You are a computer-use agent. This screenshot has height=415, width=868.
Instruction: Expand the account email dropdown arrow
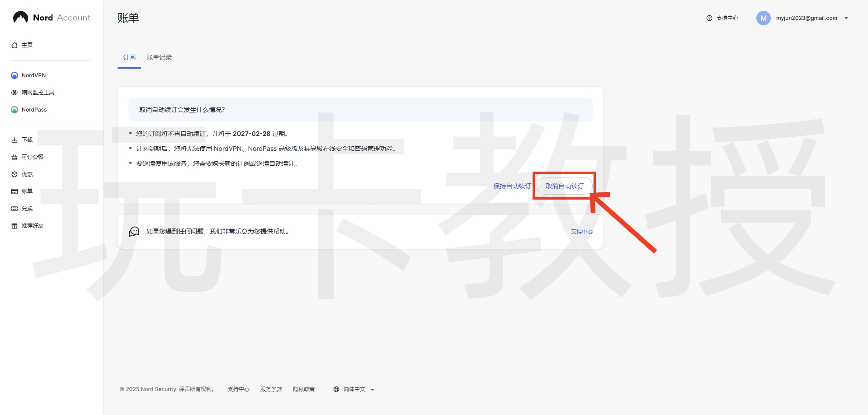pos(846,19)
